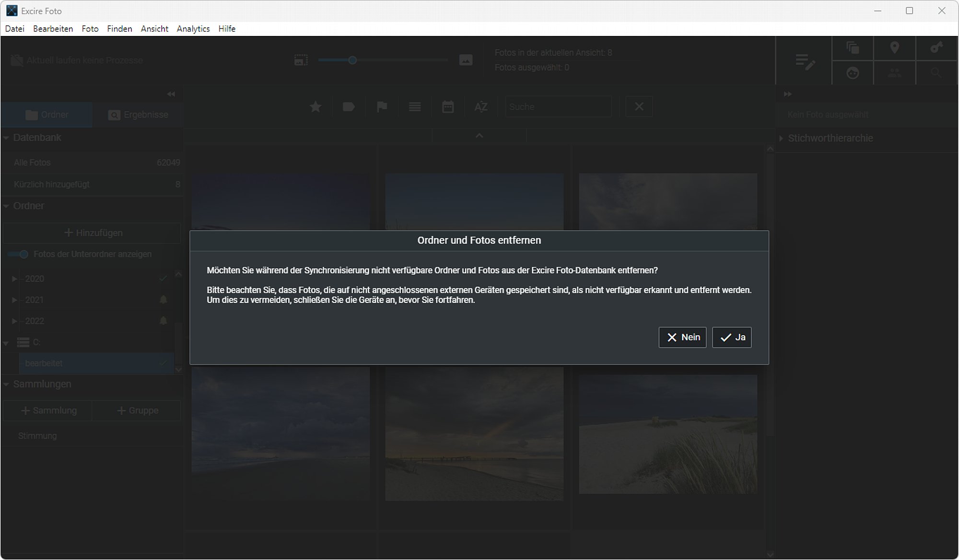Open the Datei menu
The image size is (959, 560).
15,29
